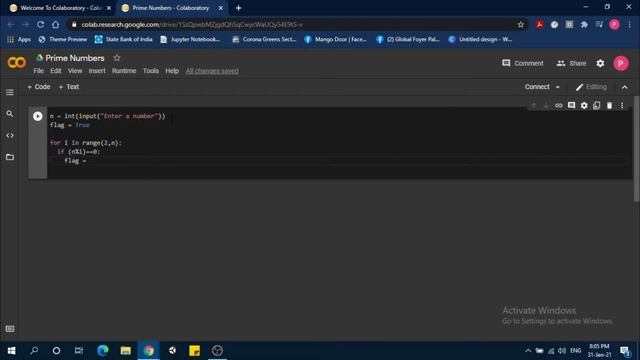Open State Bank of India bookmark
This screenshot has width=640, height=360.
click(x=124, y=40)
